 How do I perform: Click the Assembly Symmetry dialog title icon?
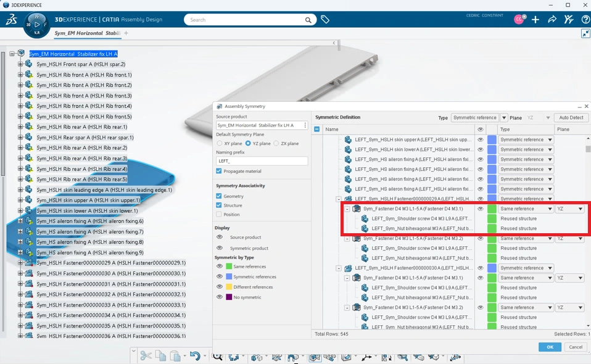pos(220,107)
